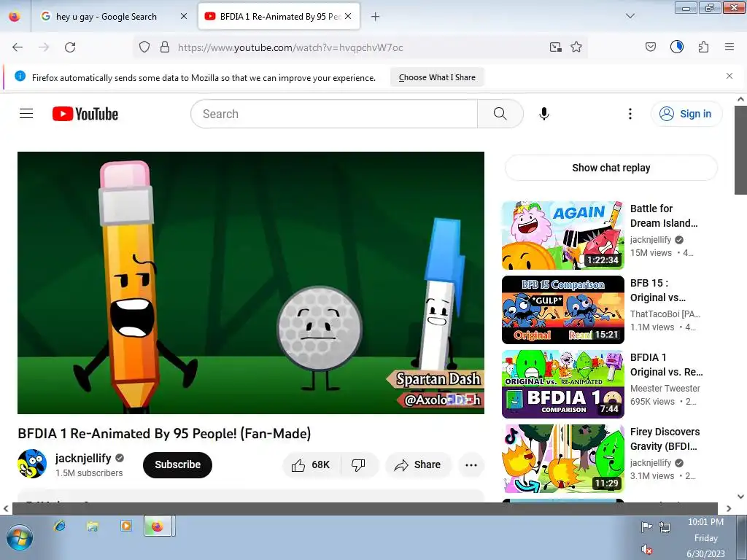The image size is (747, 560).
Task: Close the Google Search tab
Action: [184, 16]
